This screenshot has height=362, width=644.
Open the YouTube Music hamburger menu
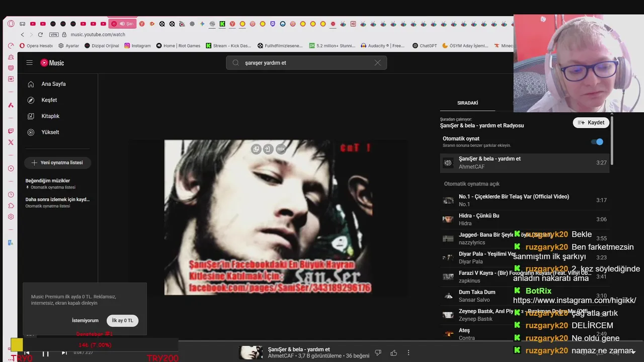(30, 63)
